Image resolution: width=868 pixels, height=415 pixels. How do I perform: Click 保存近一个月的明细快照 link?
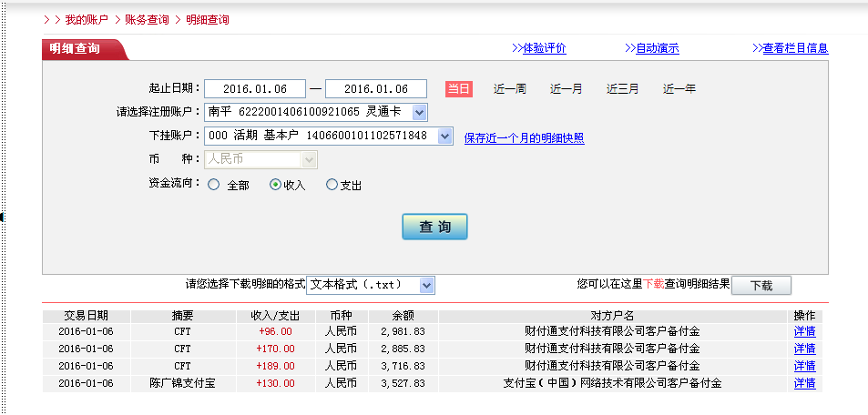(524, 138)
